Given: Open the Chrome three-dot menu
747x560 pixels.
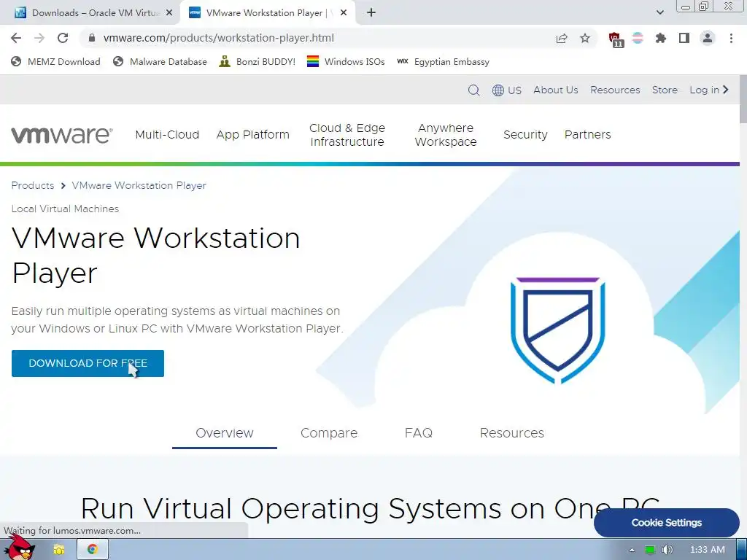Looking at the screenshot, I should (x=731, y=38).
